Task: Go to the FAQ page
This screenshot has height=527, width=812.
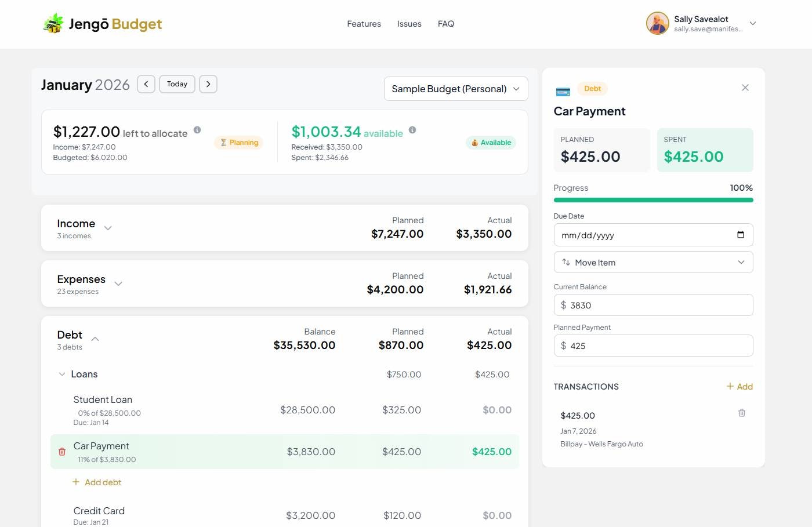Action: point(446,24)
